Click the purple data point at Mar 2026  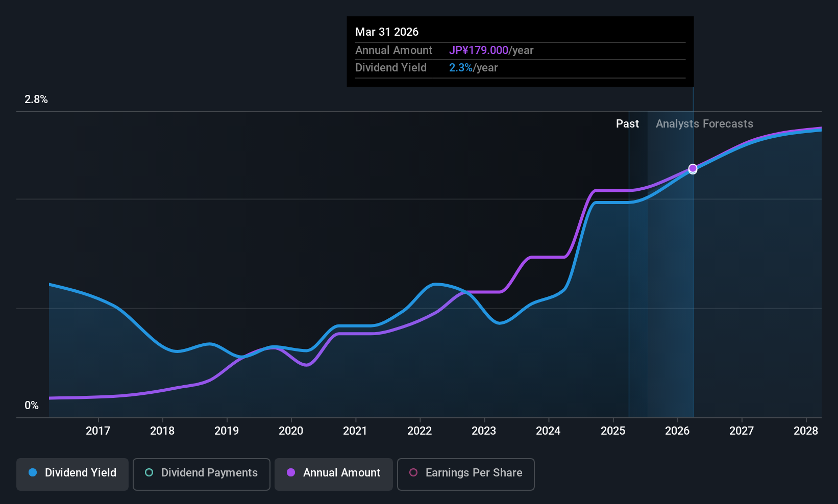[693, 168]
